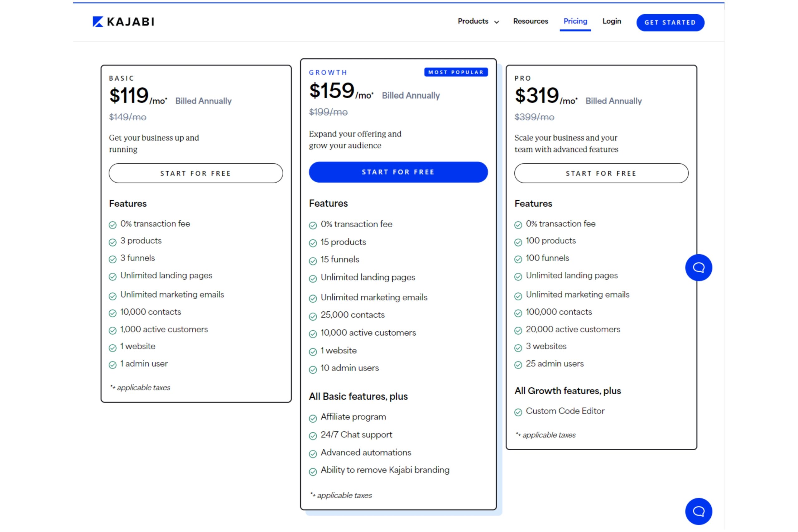798x532 pixels.
Task: Click 'Unlimited marketing emails' in Growth plan
Action: pos(374,297)
